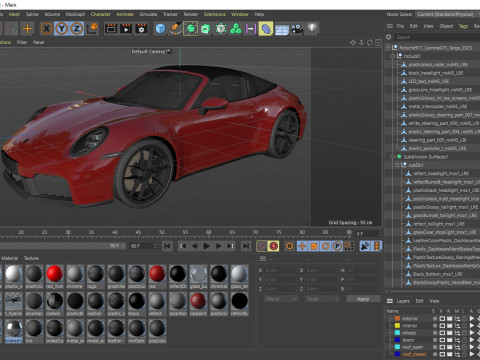
Task: Click the Apply button in coordinates
Action: (x=363, y=299)
